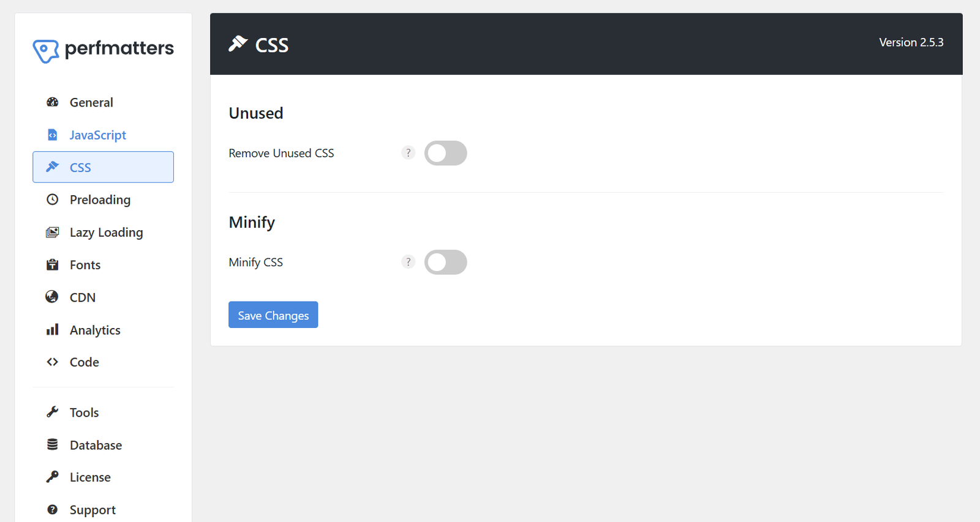980x522 pixels.
Task: Click the Save Changes button
Action: point(273,315)
